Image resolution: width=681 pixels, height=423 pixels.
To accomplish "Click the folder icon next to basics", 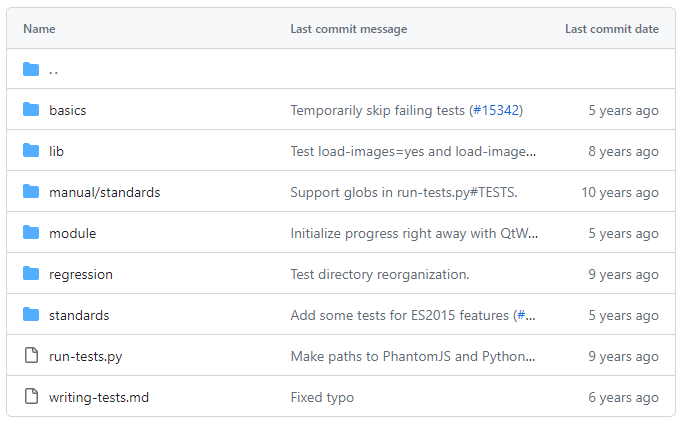I will tap(31, 110).
